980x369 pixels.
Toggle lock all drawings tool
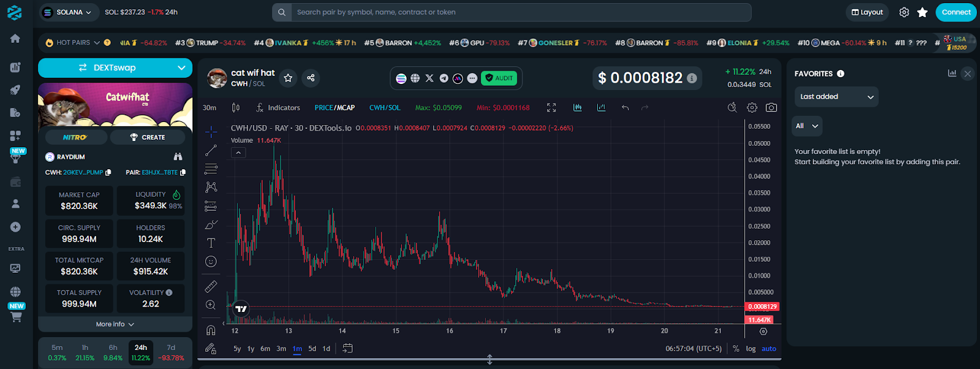[x=211, y=349]
